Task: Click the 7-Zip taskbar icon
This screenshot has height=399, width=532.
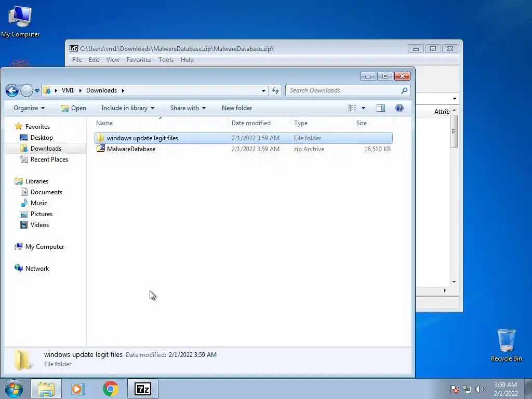Action: click(142, 389)
